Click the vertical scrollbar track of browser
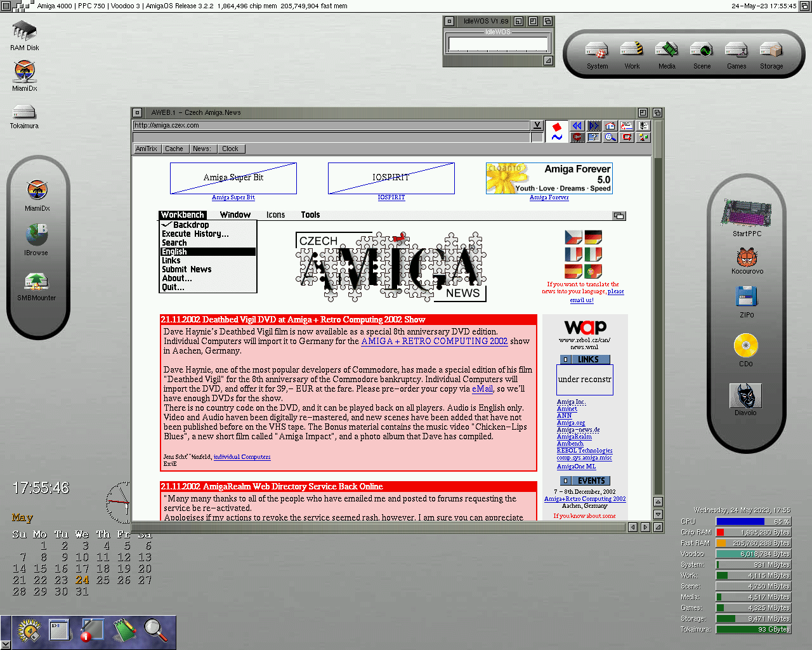Image resolution: width=812 pixels, height=650 pixels. pyautogui.click(x=658, y=317)
